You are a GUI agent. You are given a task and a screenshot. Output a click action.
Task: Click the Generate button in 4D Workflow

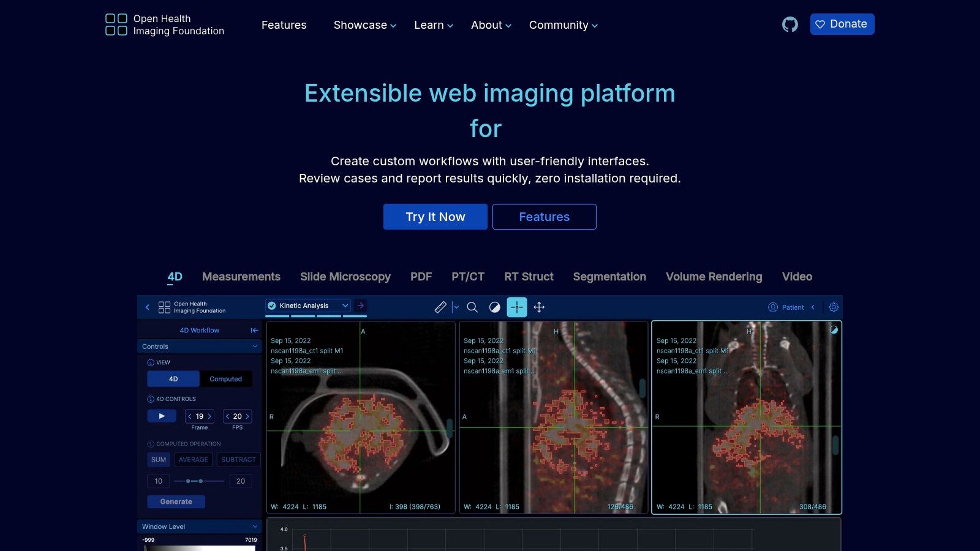coord(176,501)
